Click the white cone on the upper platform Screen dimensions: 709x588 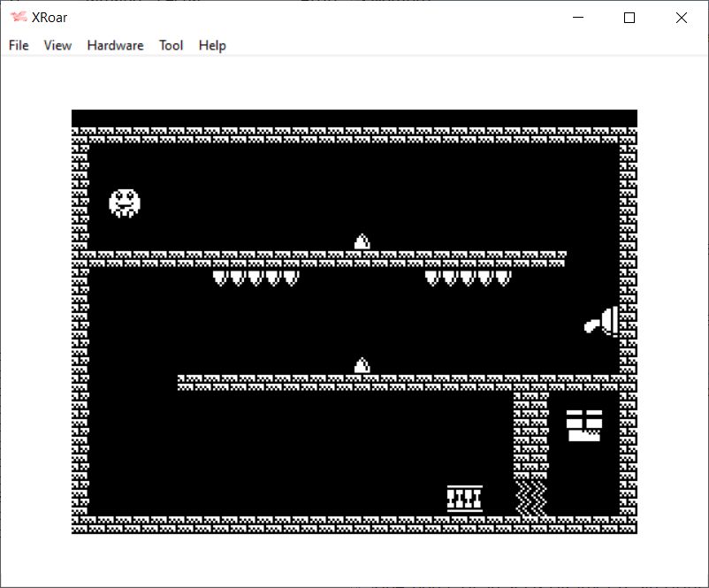coord(362,241)
